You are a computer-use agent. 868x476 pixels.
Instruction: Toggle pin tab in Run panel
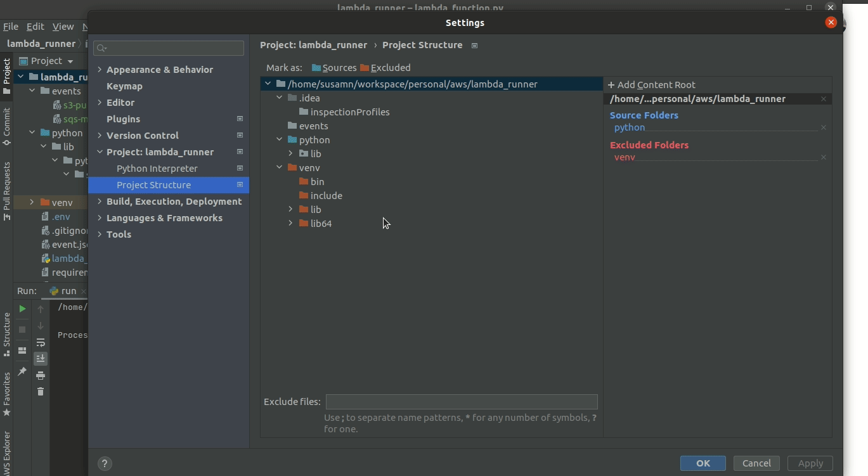[22, 371]
